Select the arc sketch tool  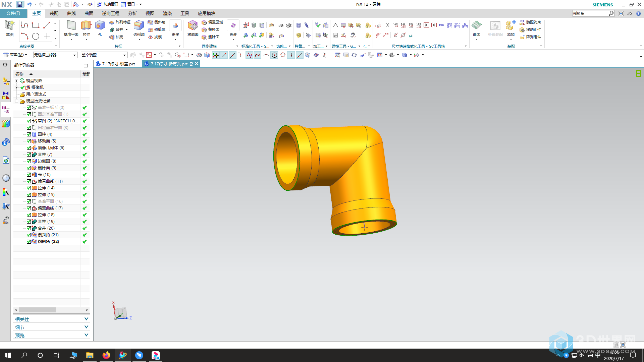pos(24,36)
